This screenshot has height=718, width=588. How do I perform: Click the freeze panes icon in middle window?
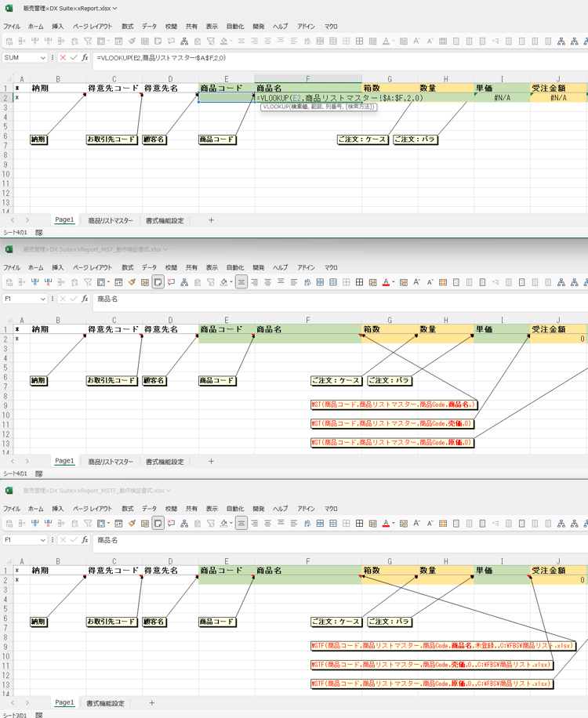tap(101, 282)
